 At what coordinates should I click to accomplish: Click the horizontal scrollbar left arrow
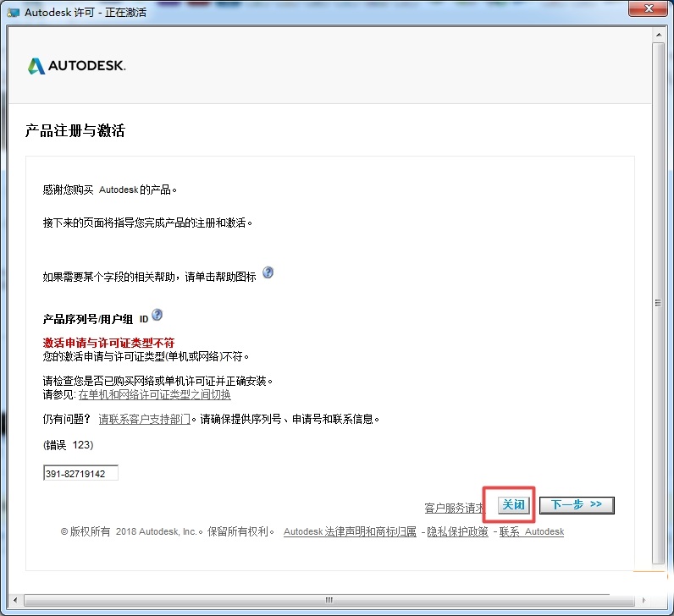15,600
